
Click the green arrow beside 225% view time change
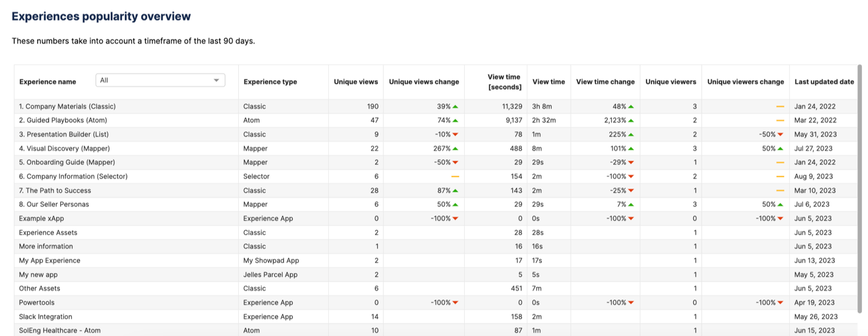(x=631, y=134)
